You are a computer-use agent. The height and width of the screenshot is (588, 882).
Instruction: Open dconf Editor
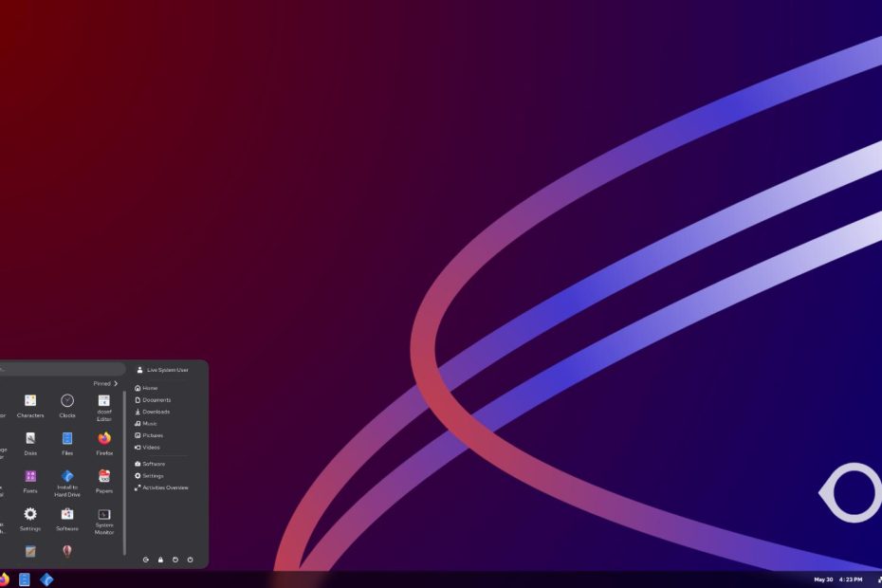click(x=104, y=408)
